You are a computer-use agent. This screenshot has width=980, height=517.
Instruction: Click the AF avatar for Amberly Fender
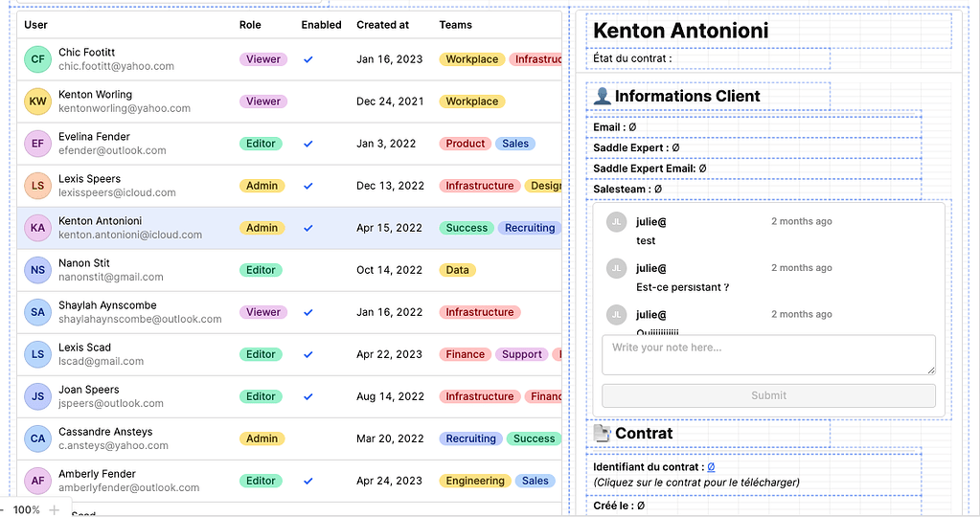37,481
